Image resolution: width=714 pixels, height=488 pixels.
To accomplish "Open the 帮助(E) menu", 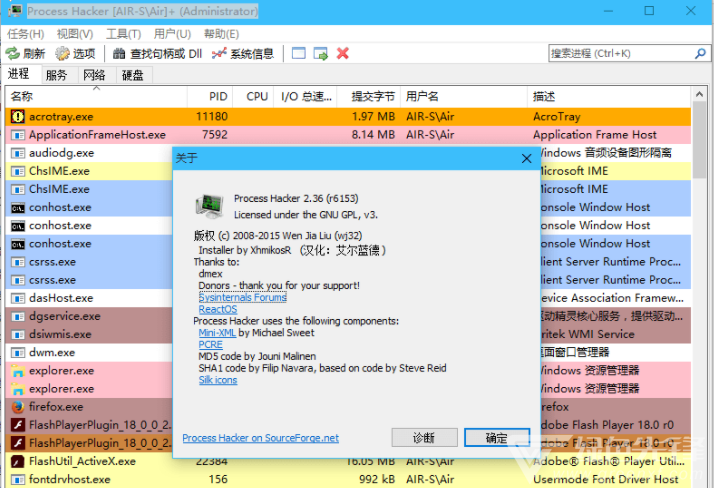I will point(221,34).
